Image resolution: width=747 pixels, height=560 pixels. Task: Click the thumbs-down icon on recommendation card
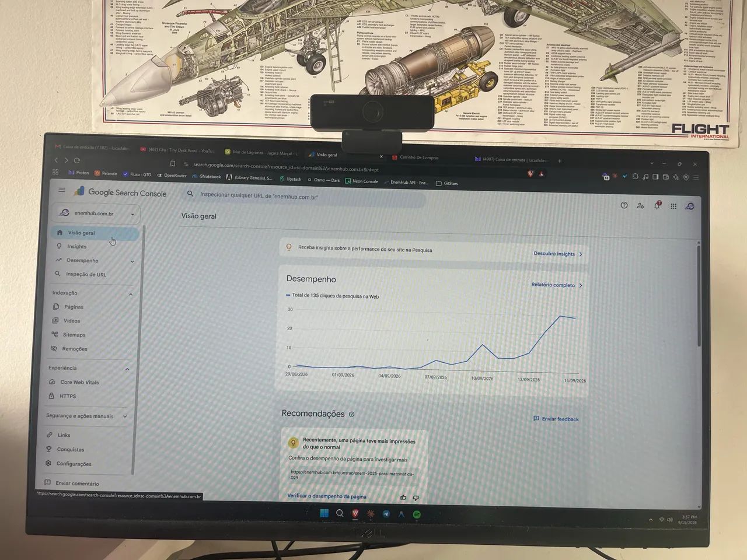tap(416, 498)
